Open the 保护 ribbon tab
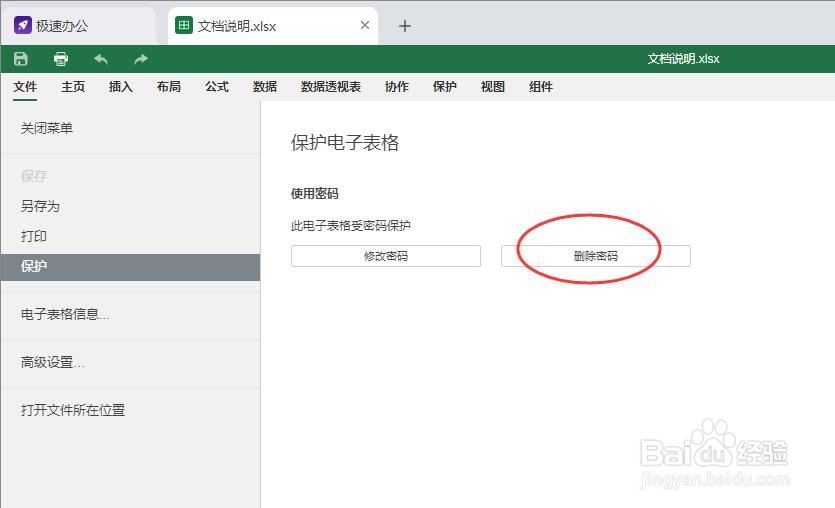 click(445, 86)
